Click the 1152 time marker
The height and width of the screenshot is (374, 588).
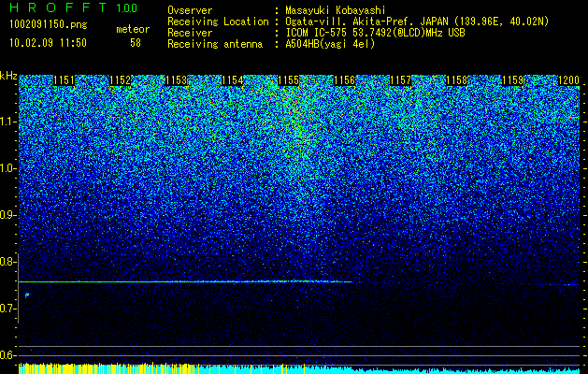(x=121, y=80)
